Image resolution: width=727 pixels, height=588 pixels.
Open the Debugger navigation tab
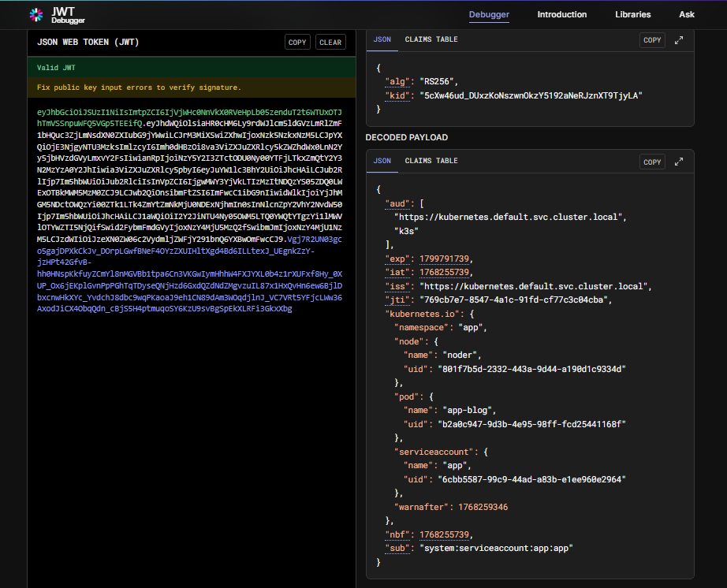tap(489, 14)
